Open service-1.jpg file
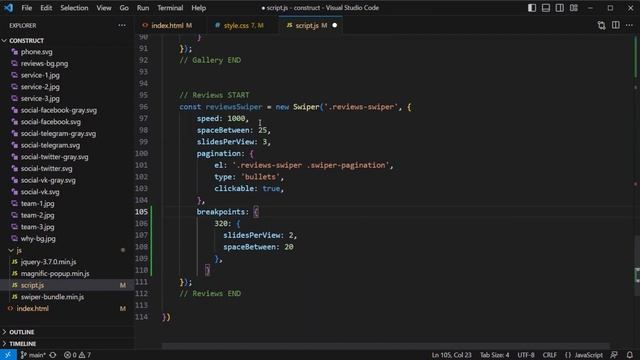640x360 pixels. [40, 75]
